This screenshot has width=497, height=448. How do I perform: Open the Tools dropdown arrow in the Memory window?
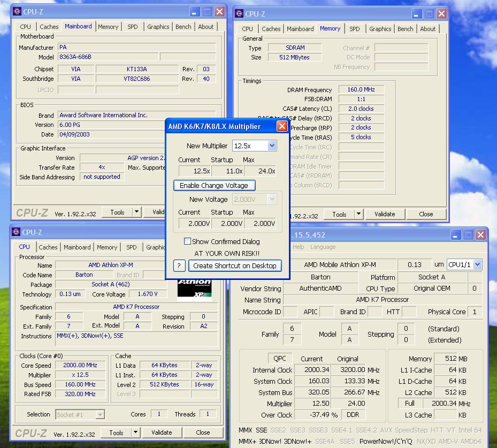tap(358, 214)
